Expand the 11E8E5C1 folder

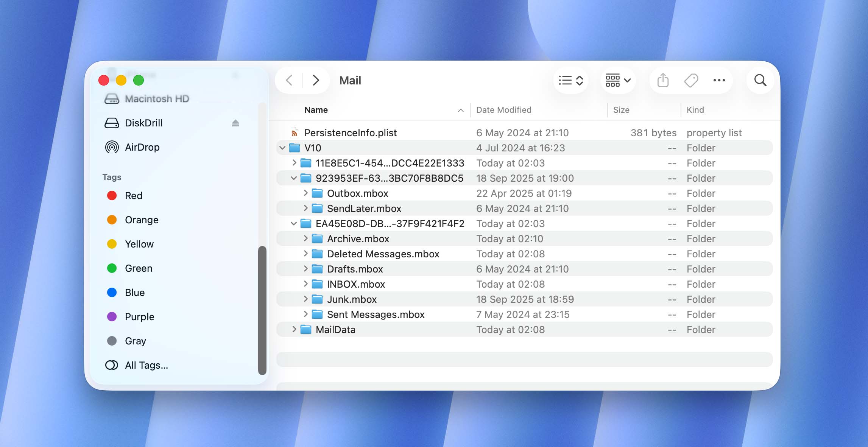295,163
